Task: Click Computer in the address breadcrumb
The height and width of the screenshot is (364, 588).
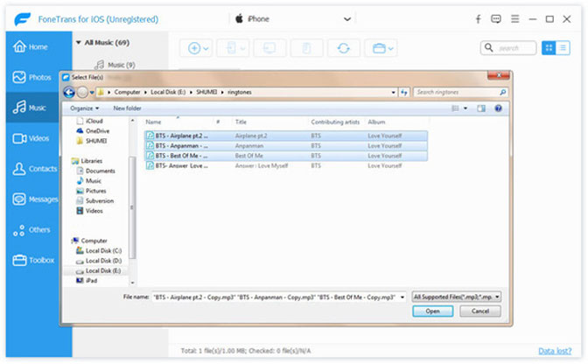Action: [x=127, y=92]
